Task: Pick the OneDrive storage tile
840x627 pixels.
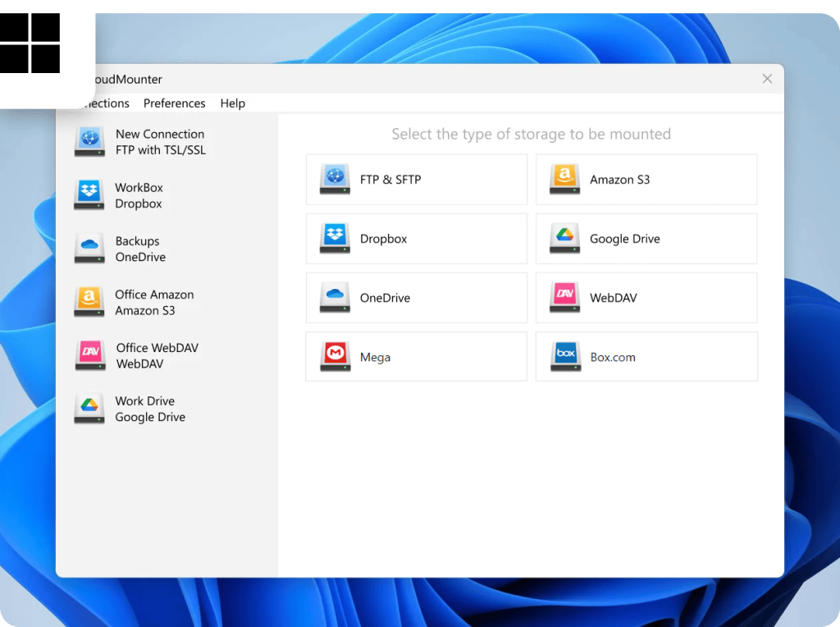Action: pyautogui.click(x=417, y=297)
